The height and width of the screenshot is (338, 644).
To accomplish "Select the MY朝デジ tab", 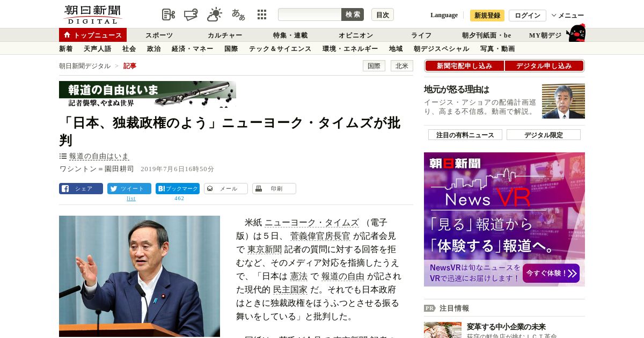I will (545, 35).
